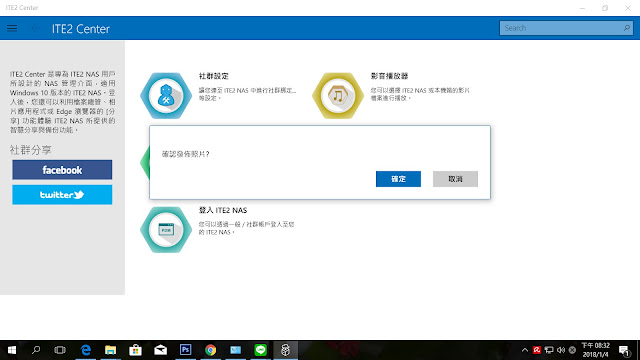Confirm the dialog with 確定 button

[x=398, y=179]
